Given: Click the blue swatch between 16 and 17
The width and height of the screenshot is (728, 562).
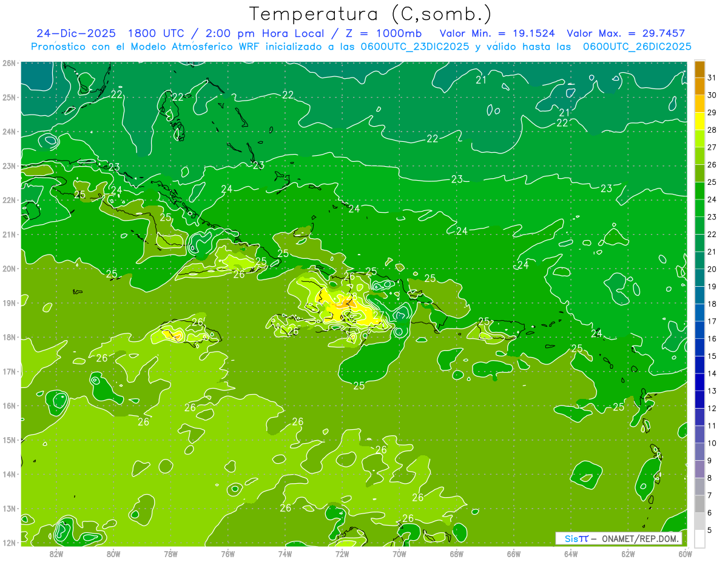Looking at the screenshot, I should click(699, 330).
